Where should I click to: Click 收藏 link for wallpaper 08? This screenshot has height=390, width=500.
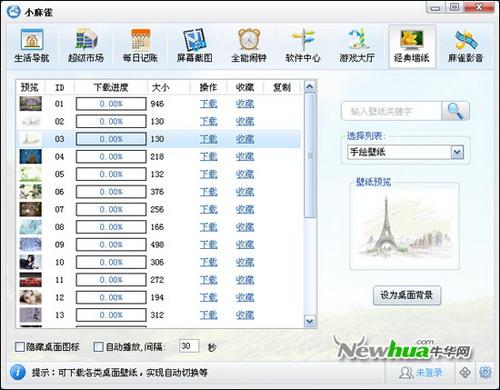pyautogui.click(x=245, y=227)
